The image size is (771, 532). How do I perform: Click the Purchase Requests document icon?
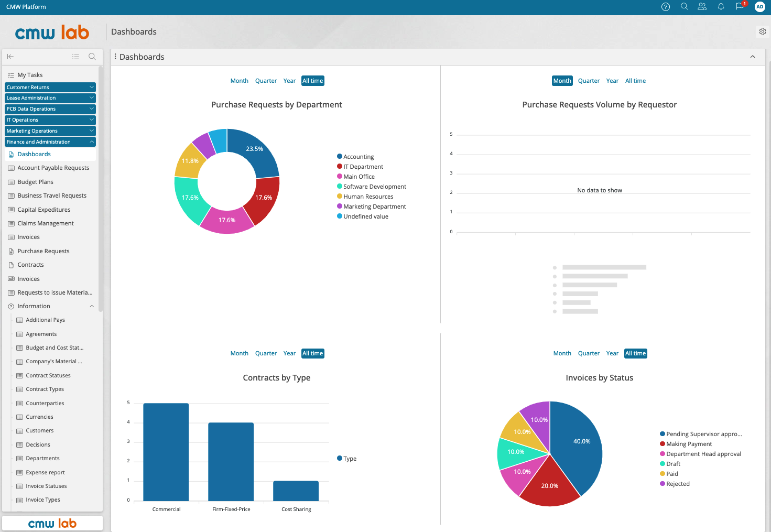click(11, 252)
